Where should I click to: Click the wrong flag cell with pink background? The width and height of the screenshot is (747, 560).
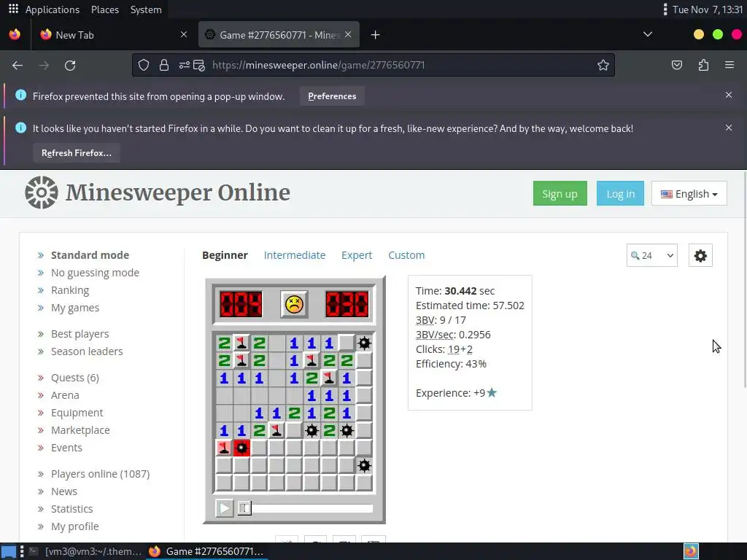click(x=224, y=448)
